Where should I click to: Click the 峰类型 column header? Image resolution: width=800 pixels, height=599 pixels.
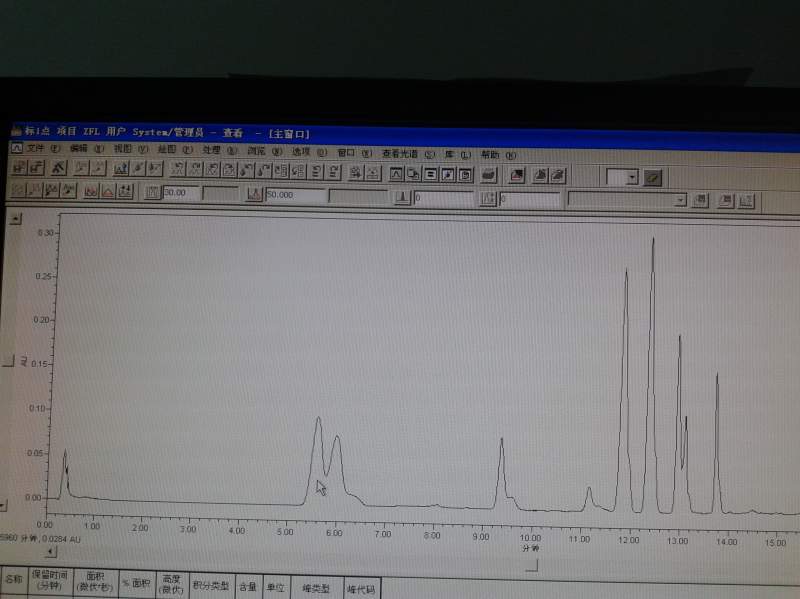[x=316, y=588]
